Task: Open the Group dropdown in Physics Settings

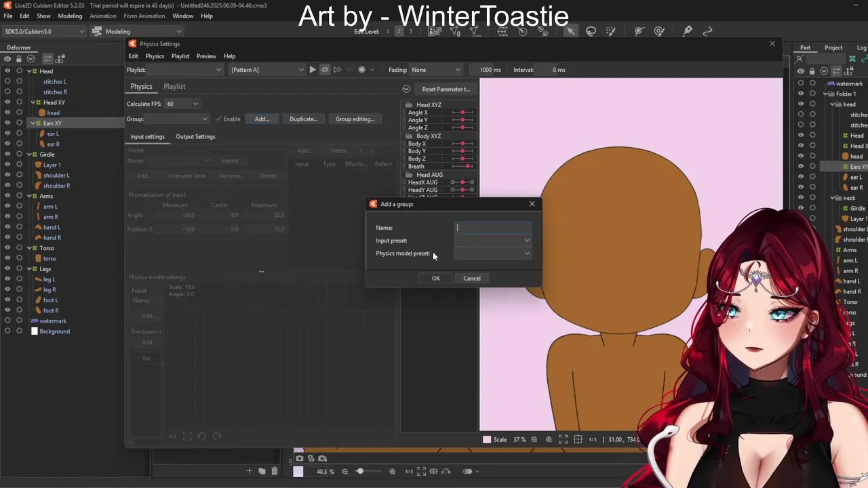Action: (178, 119)
